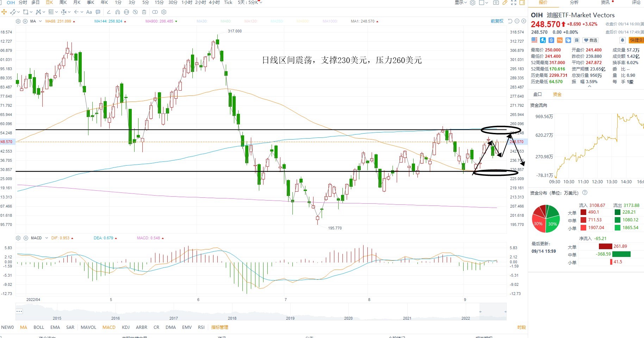Switch to the 盘口 sub-tab
The width and height of the screenshot is (644, 338).
(x=537, y=94)
